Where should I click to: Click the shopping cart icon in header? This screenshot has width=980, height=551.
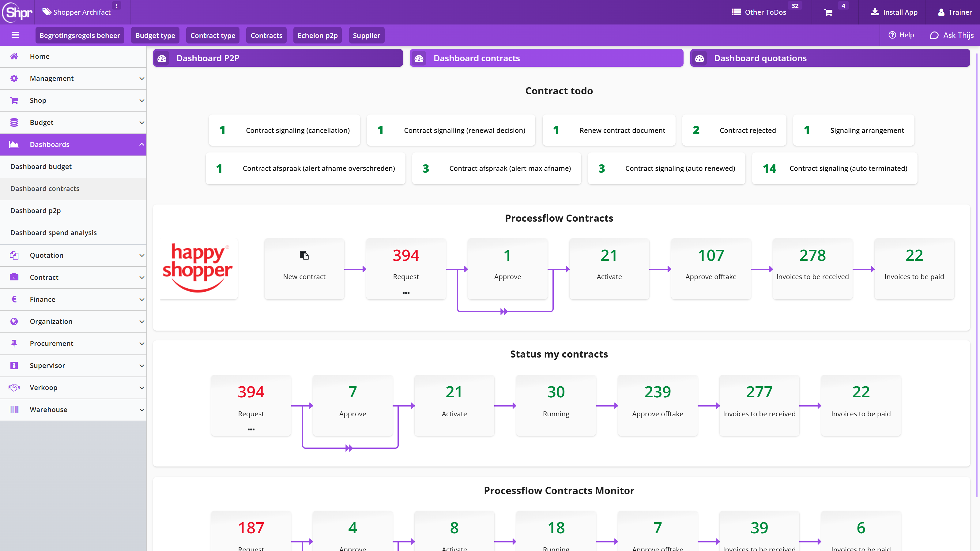(828, 13)
